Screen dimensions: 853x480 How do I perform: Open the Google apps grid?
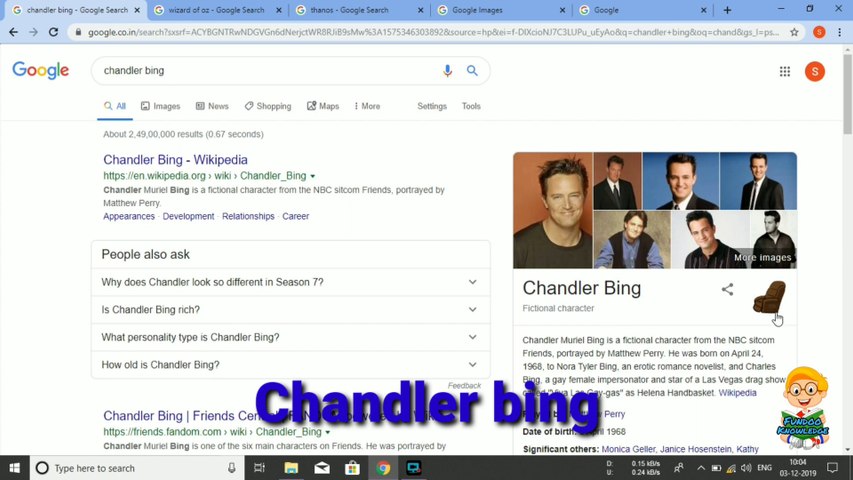(x=784, y=71)
